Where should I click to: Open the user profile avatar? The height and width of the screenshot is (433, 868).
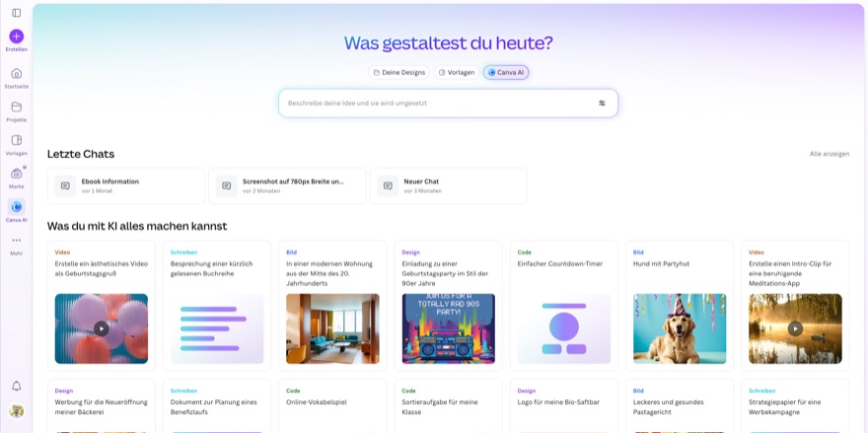click(17, 410)
